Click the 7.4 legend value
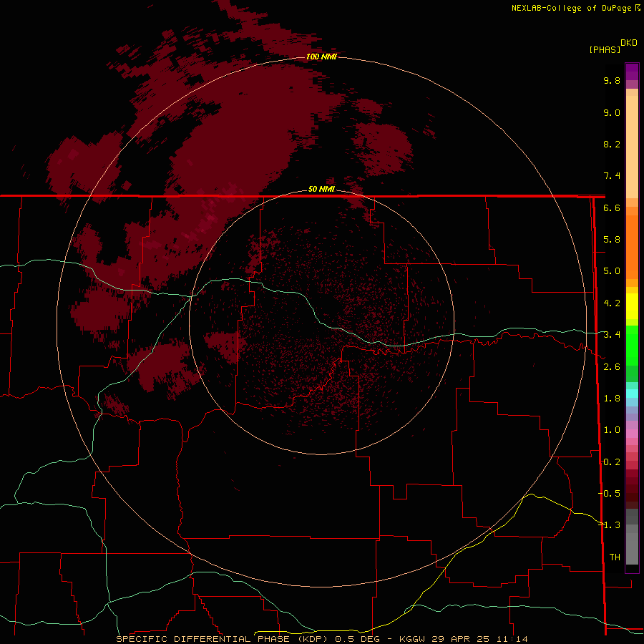The image size is (644, 644). [612, 176]
